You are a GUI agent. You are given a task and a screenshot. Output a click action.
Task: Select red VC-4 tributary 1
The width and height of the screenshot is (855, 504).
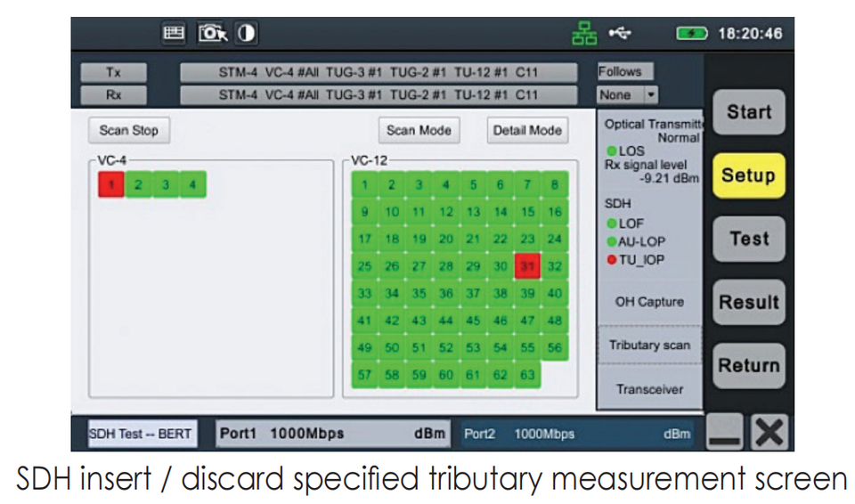111,184
